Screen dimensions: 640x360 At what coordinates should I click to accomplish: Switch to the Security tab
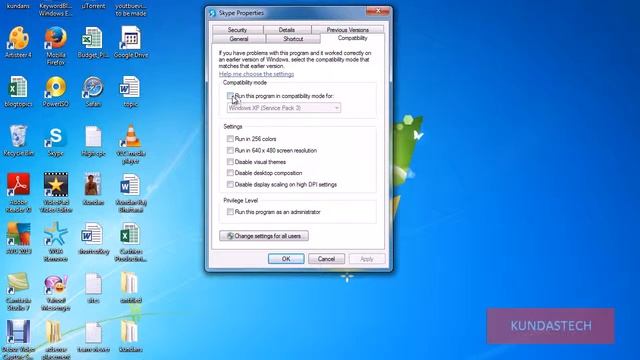[238, 30]
